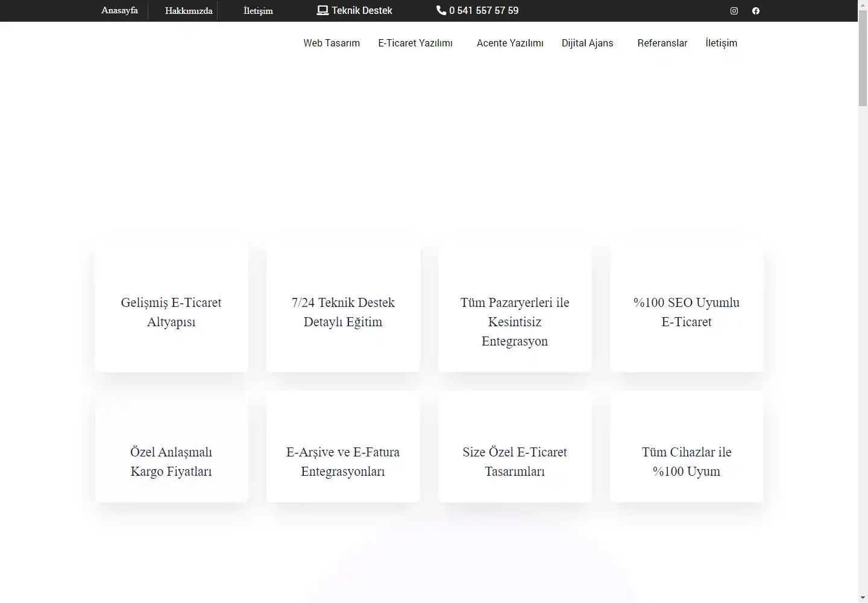This screenshot has height=603, width=868.
Task: Click the laptop icon beside Teknik Destek
Action: [x=322, y=10]
